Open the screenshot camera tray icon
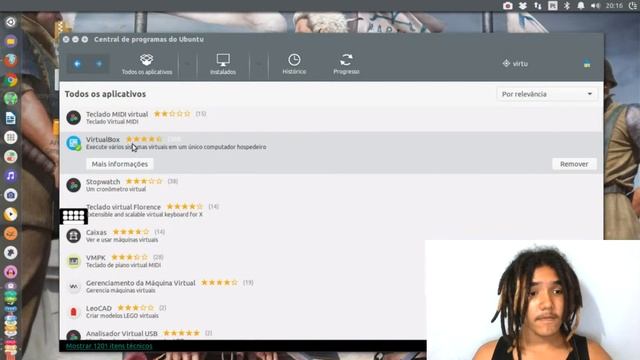This screenshot has height=360, width=640. click(507, 6)
